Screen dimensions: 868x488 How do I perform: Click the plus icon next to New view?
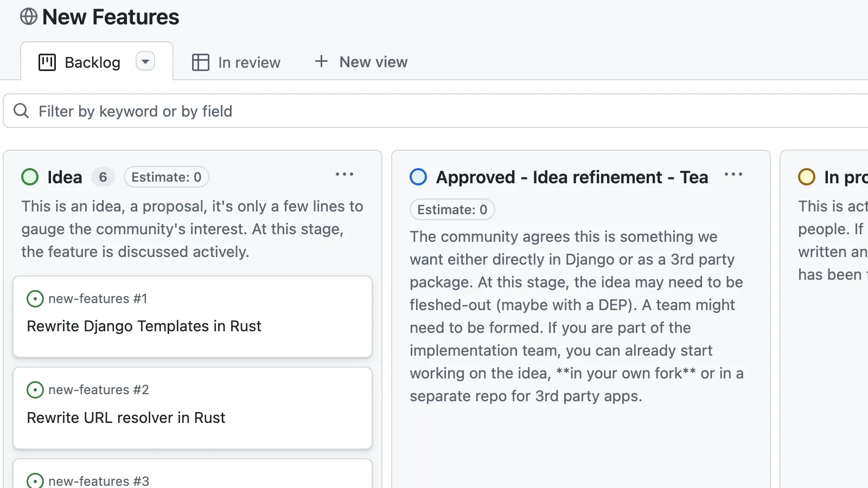[x=321, y=61]
